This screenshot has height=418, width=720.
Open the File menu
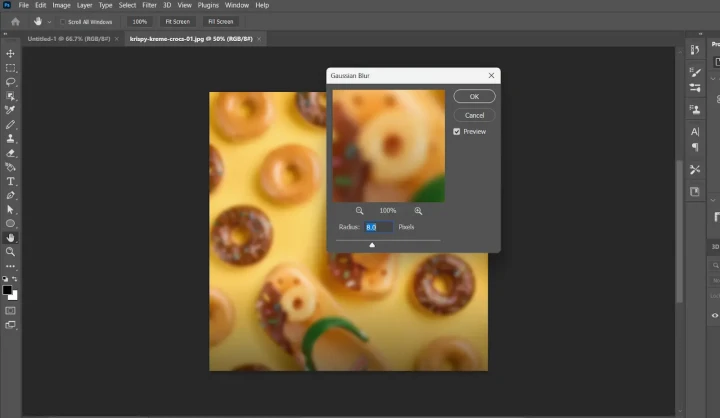point(23,5)
